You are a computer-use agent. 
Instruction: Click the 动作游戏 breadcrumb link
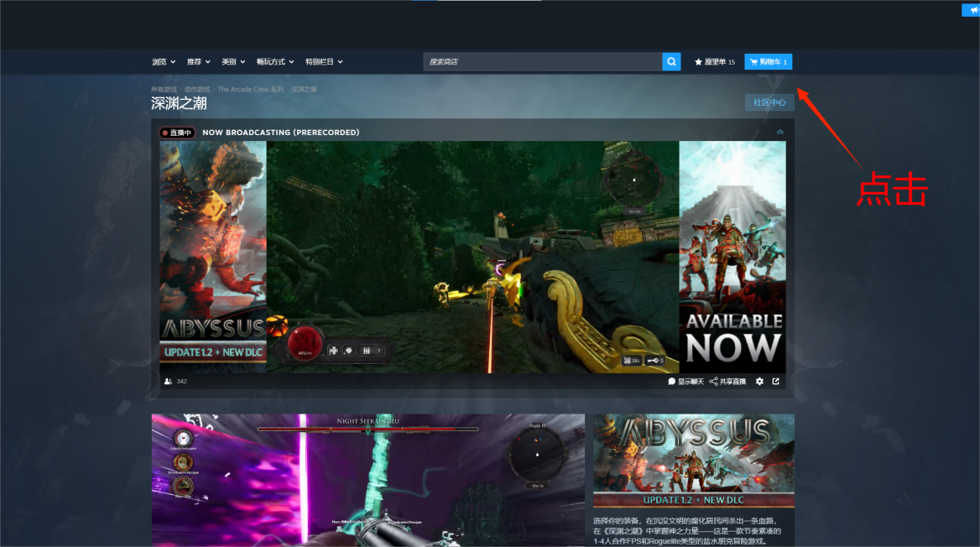pyautogui.click(x=197, y=90)
